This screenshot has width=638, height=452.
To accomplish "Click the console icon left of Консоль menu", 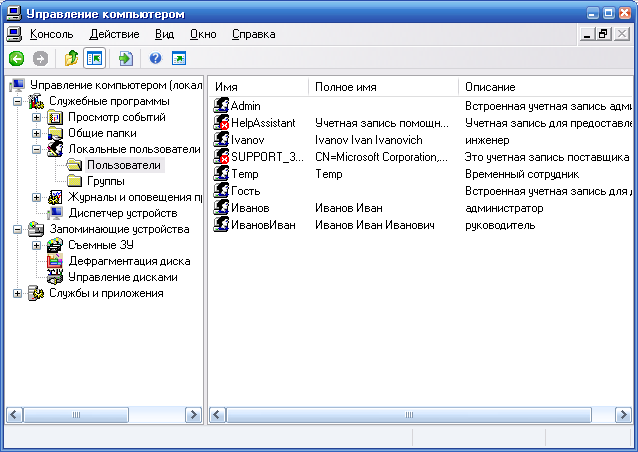I will point(14,34).
